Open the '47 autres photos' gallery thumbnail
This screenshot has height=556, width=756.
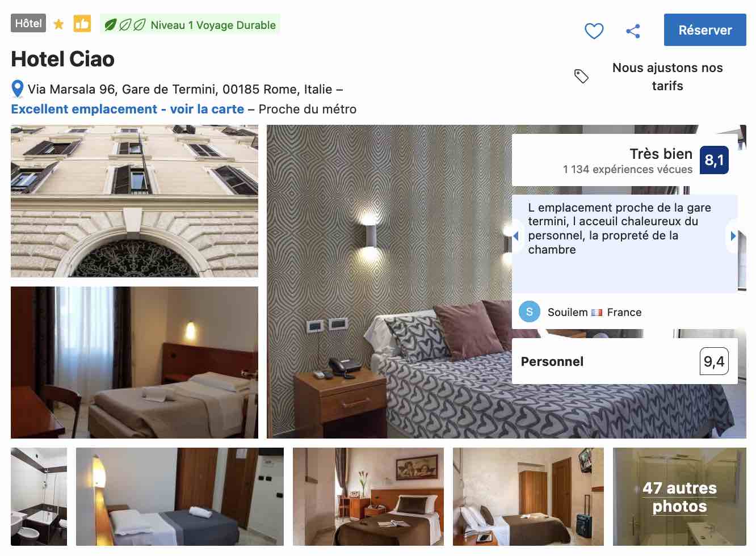tap(679, 496)
